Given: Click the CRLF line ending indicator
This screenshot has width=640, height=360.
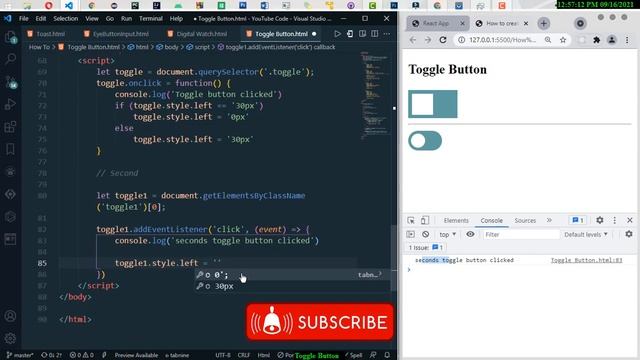Looking at the screenshot, I should click(244, 355).
